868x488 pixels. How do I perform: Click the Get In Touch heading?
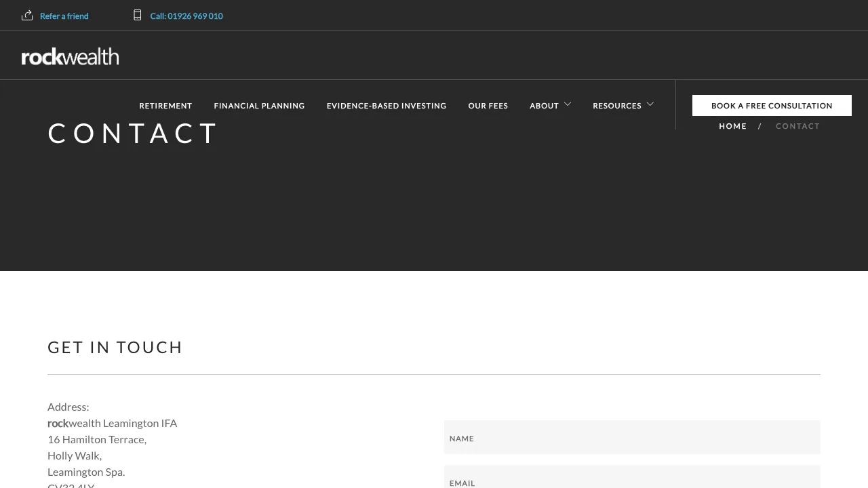click(115, 348)
